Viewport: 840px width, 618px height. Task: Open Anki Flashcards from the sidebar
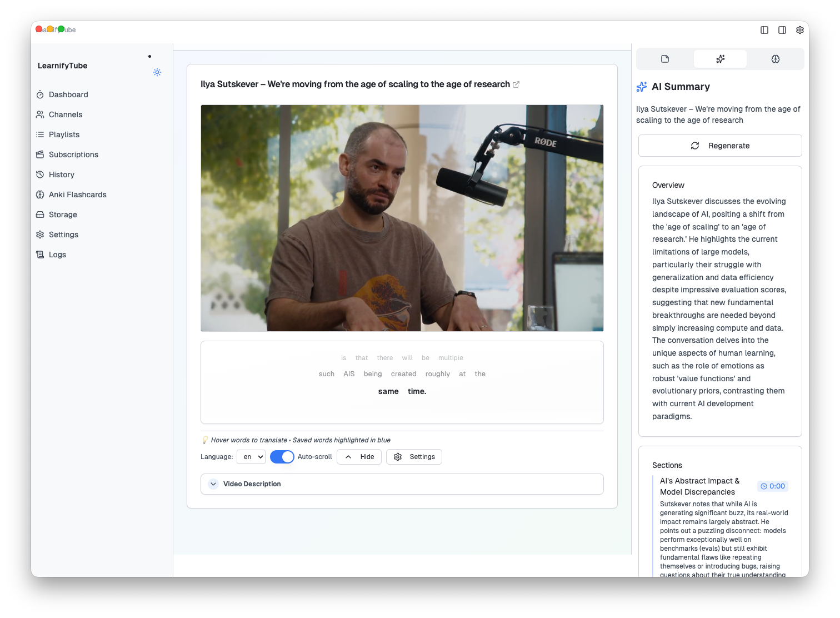point(78,195)
